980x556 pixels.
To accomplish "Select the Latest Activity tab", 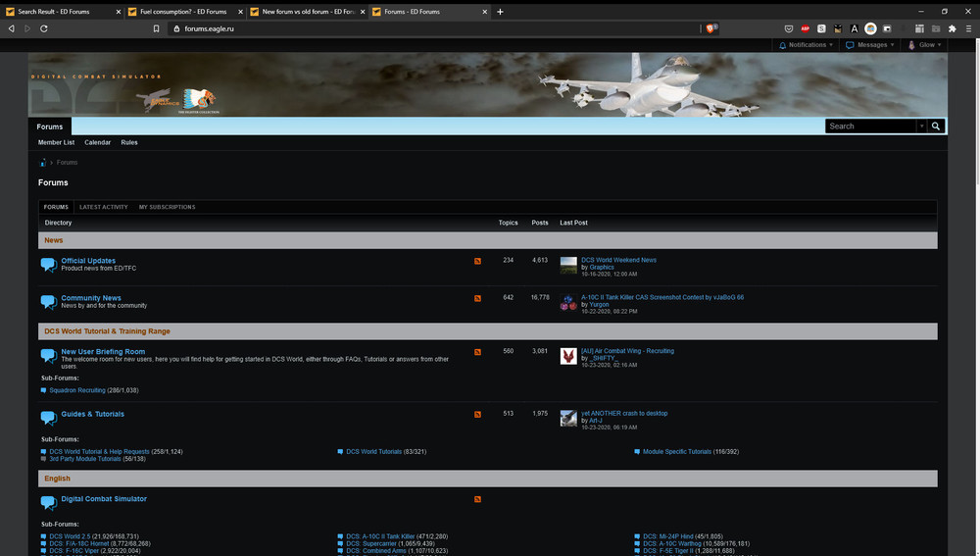I will tap(104, 207).
